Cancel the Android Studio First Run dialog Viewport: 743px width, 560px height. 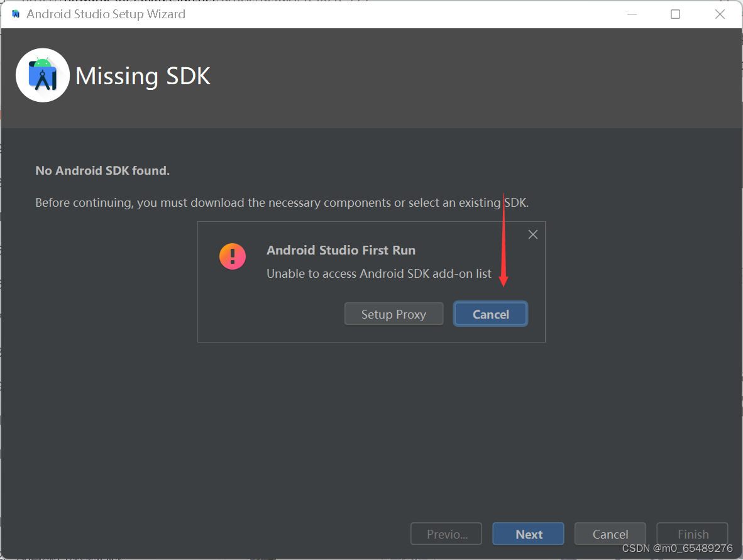point(490,314)
